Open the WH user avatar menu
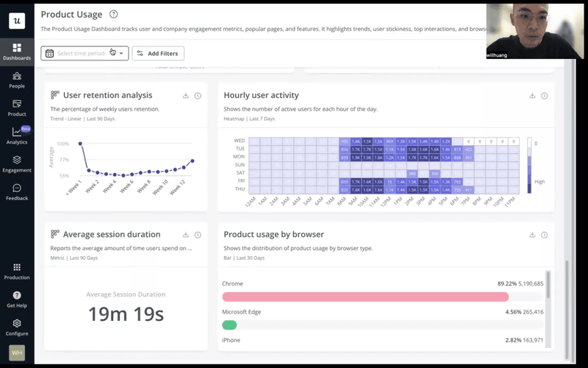Image resolution: width=588 pixels, height=368 pixels. point(16,353)
